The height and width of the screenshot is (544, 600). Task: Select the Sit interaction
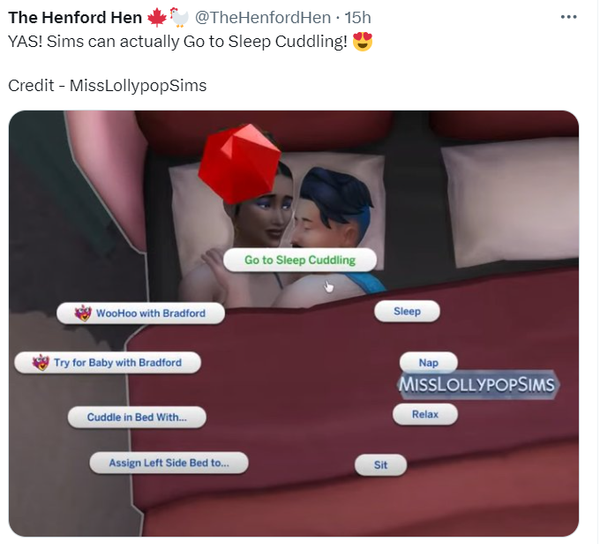pyautogui.click(x=381, y=465)
